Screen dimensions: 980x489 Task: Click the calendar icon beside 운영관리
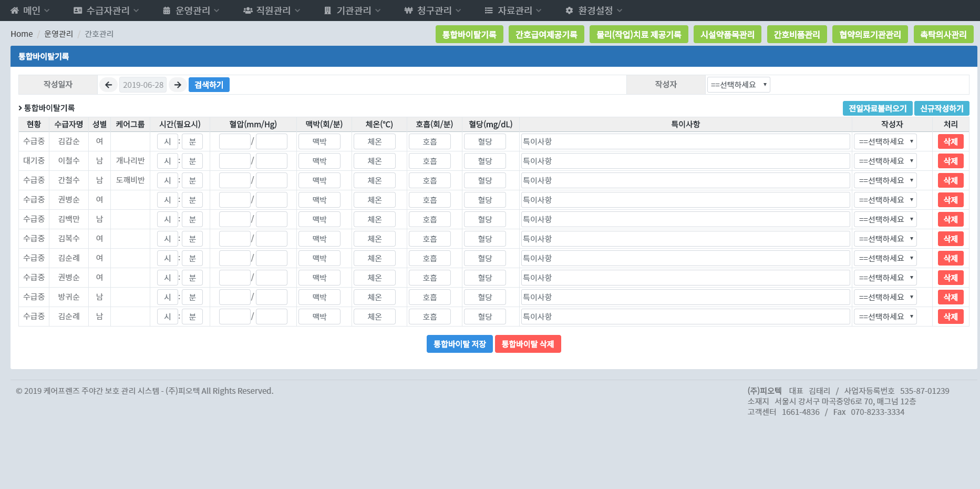pyautogui.click(x=167, y=11)
